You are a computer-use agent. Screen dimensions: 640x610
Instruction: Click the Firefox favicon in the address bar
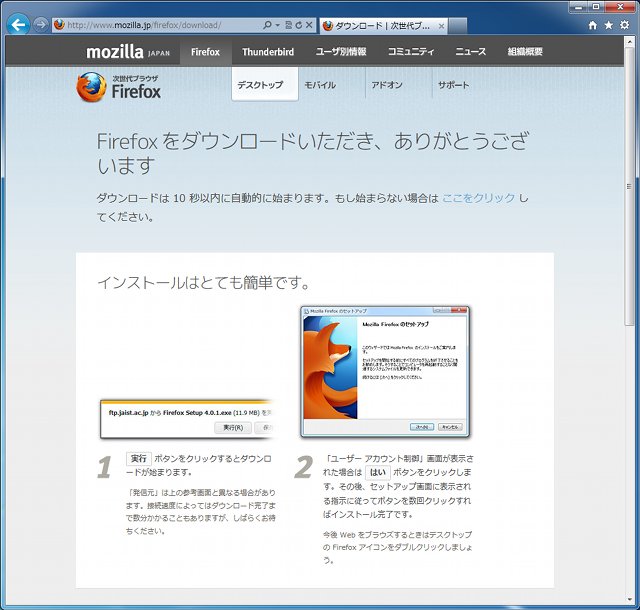(x=59, y=24)
